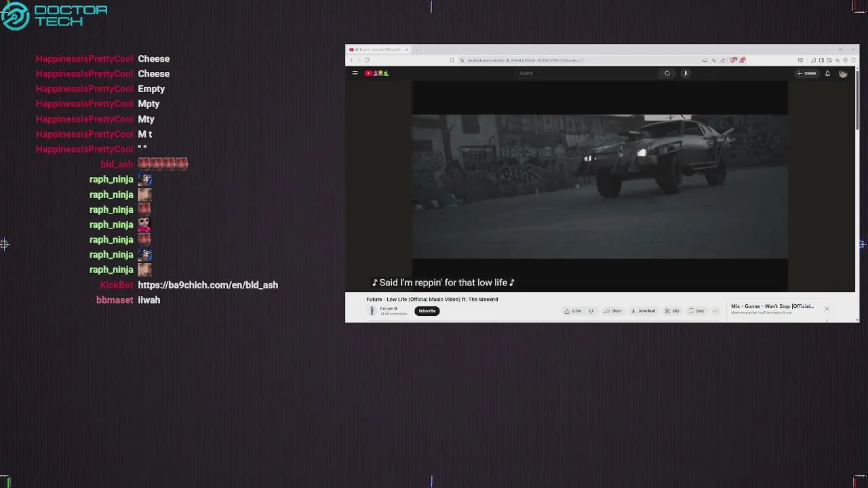Open the Future channel avatar
The width and height of the screenshot is (868, 488).
coord(372,310)
